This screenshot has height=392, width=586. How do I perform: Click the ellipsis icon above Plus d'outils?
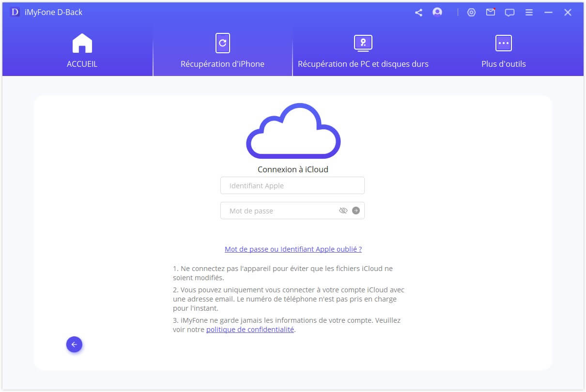504,43
